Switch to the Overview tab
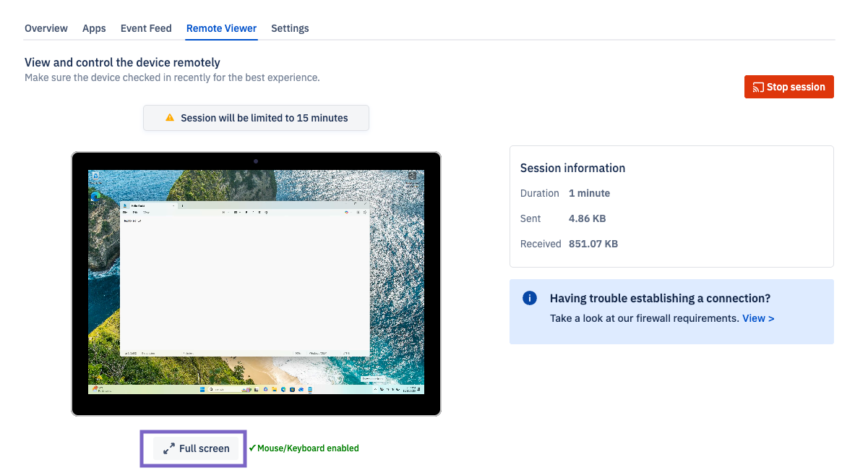Screen dimensions: 868x473 click(46, 28)
